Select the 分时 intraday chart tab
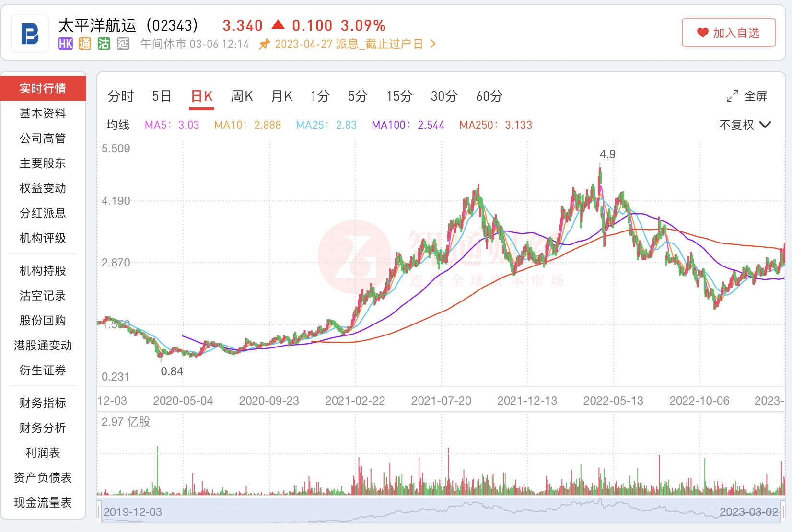792x532 pixels. click(x=121, y=96)
